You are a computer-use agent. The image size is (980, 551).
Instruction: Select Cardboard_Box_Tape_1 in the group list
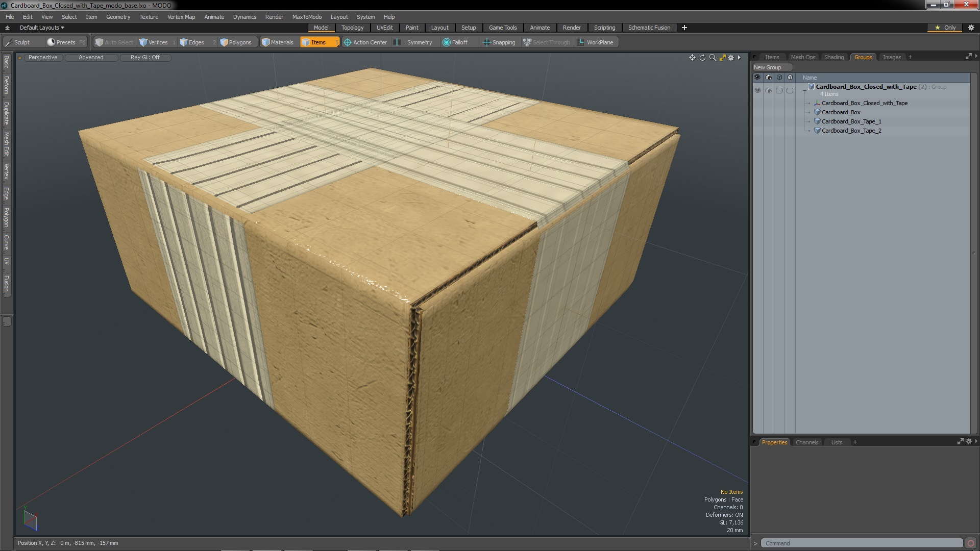[x=851, y=121]
